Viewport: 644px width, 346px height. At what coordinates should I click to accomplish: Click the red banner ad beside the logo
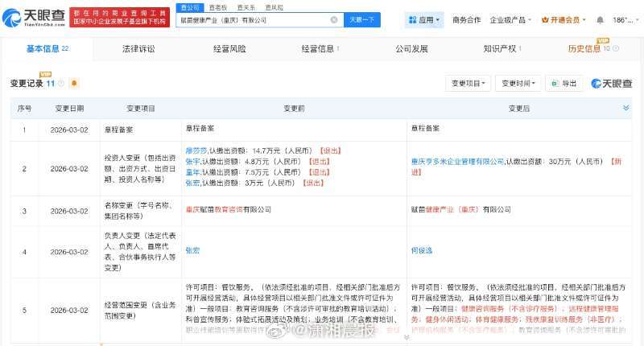119,17
